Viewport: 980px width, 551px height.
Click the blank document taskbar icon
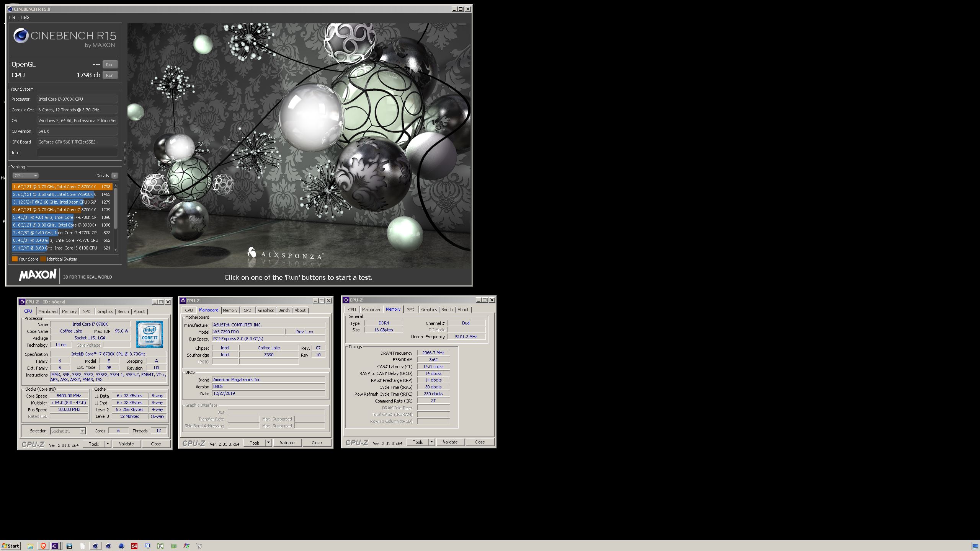tap(82, 546)
